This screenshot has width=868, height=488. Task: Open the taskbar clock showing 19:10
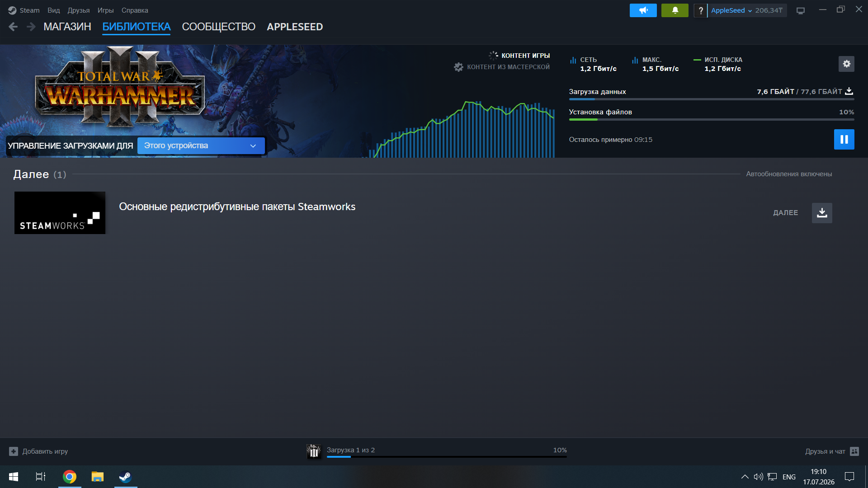(818, 477)
